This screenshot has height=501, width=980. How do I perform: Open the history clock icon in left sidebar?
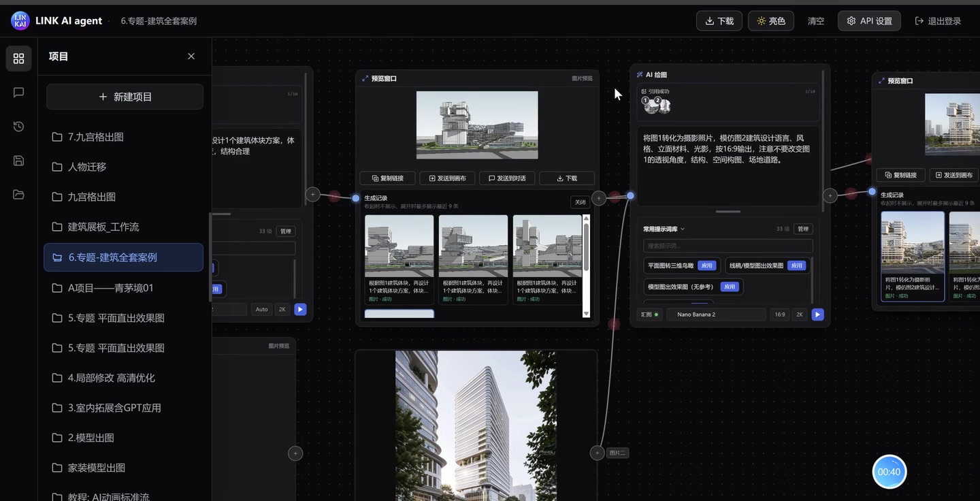[18, 127]
